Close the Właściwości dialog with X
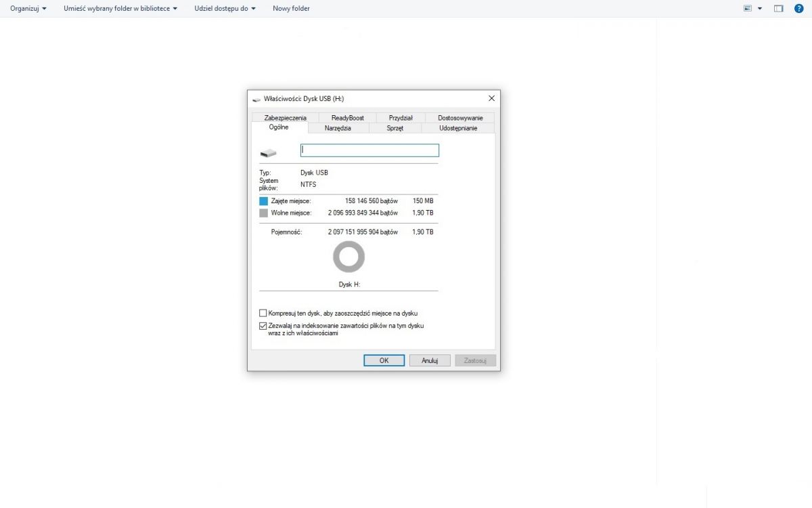The image size is (812, 508). click(491, 98)
